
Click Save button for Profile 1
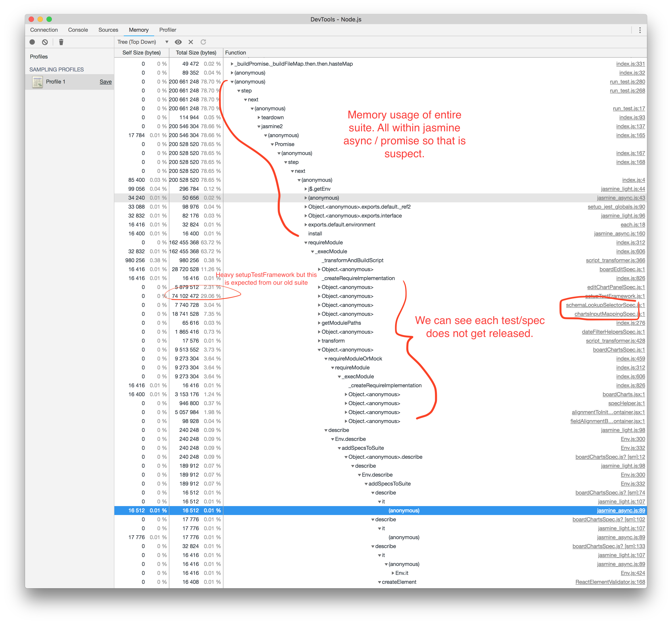pos(107,82)
